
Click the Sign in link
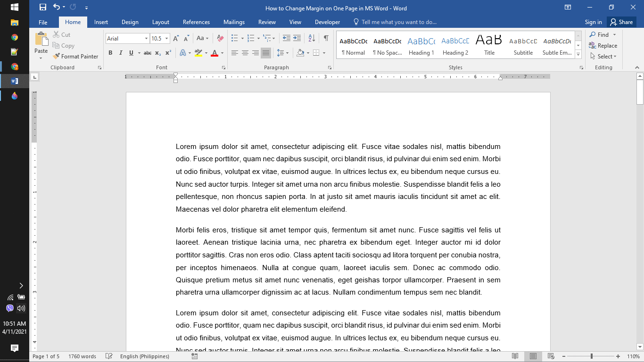(x=593, y=22)
